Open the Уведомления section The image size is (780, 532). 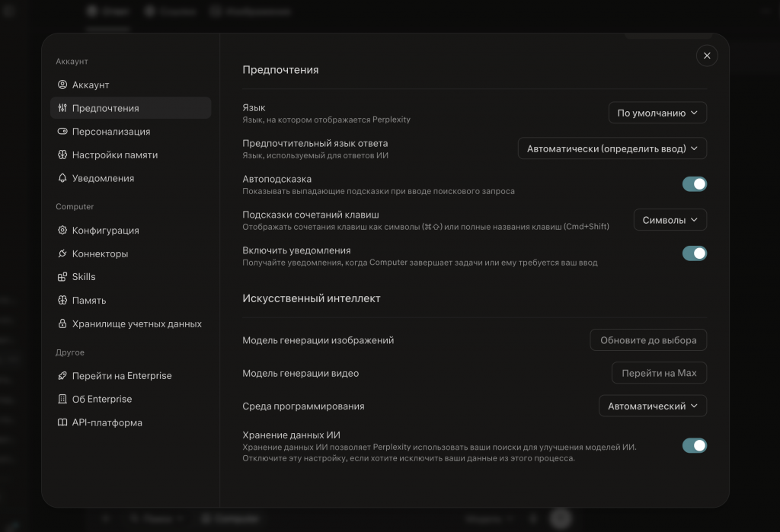[131, 178]
